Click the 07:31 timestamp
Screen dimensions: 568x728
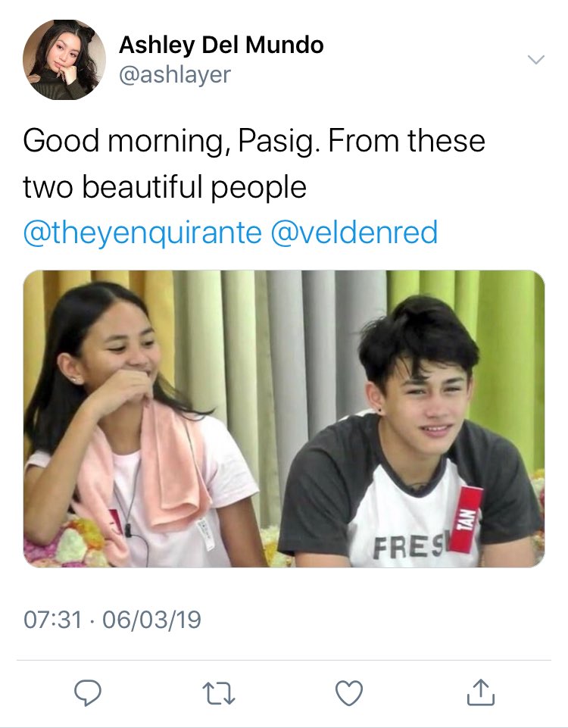pyautogui.click(x=53, y=620)
